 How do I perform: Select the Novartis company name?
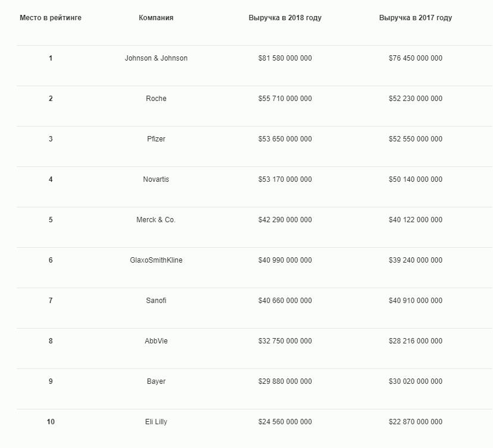pyautogui.click(x=156, y=179)
